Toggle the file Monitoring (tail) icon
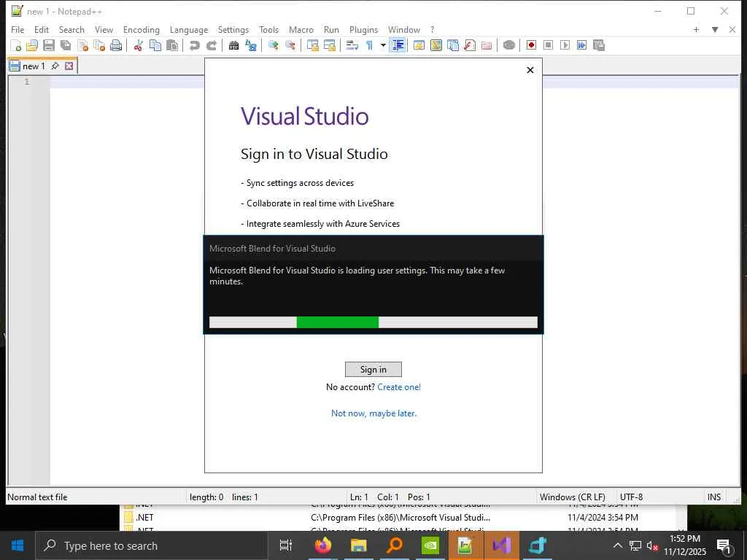Screen dimensions: 747x560 [508, 45]
